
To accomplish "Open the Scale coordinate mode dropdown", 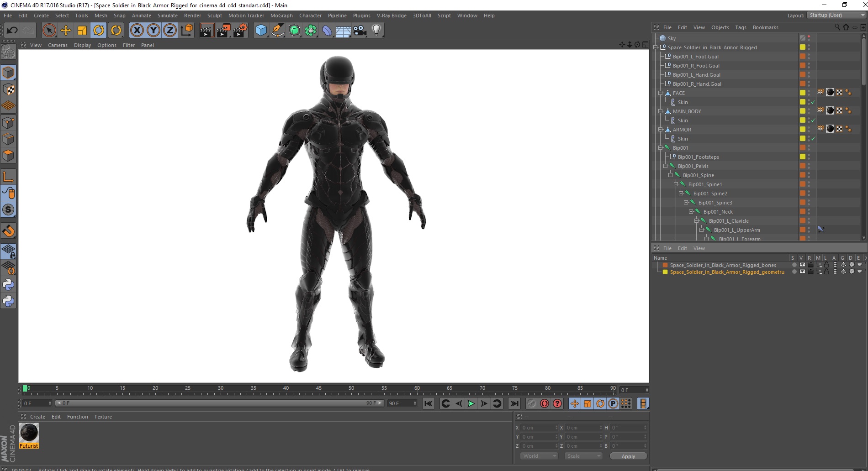I will (x=583, y=456).
